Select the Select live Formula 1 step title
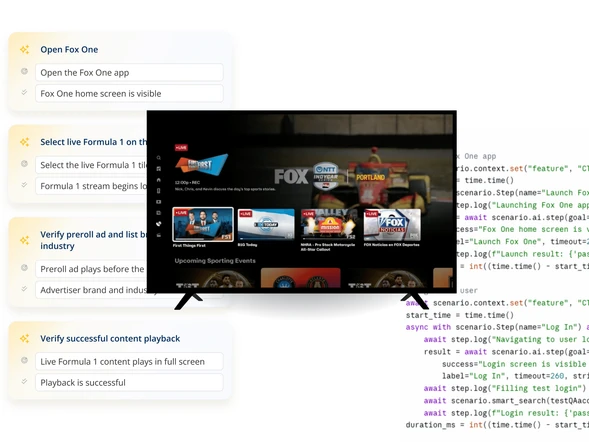The height and width of the screenshot is (442, 589). [x=94, y=142]
